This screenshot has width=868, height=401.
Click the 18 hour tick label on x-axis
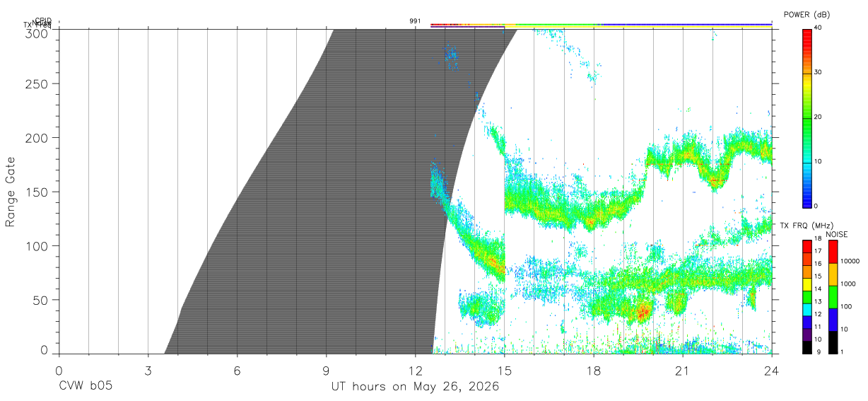[594, 371]
